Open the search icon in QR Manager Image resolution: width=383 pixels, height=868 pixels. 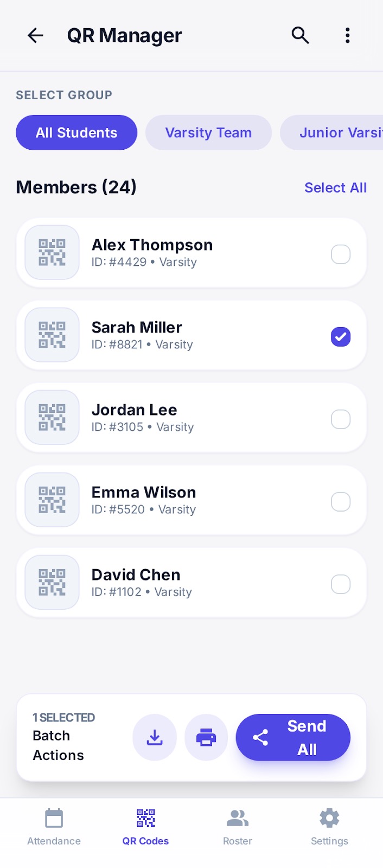click(x=299, y=35)
